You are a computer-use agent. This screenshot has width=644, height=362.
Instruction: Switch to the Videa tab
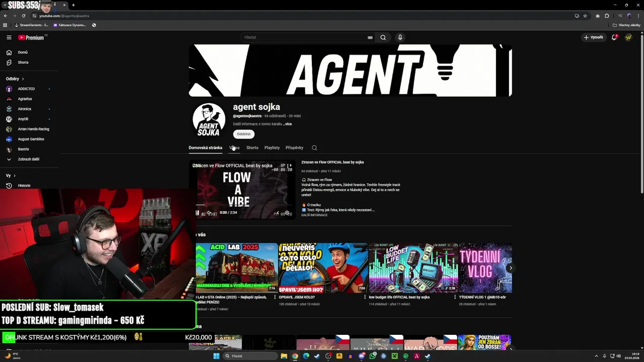pos(234,148)
